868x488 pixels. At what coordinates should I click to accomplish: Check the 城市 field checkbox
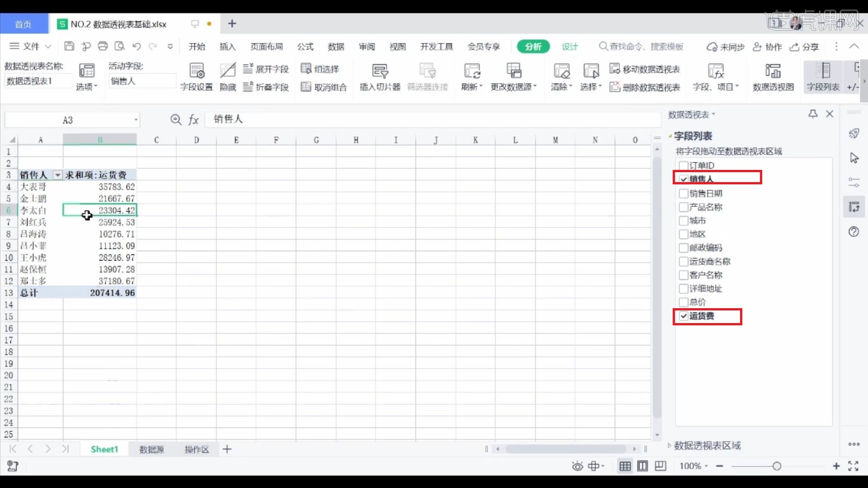click(x=684, y=221)
